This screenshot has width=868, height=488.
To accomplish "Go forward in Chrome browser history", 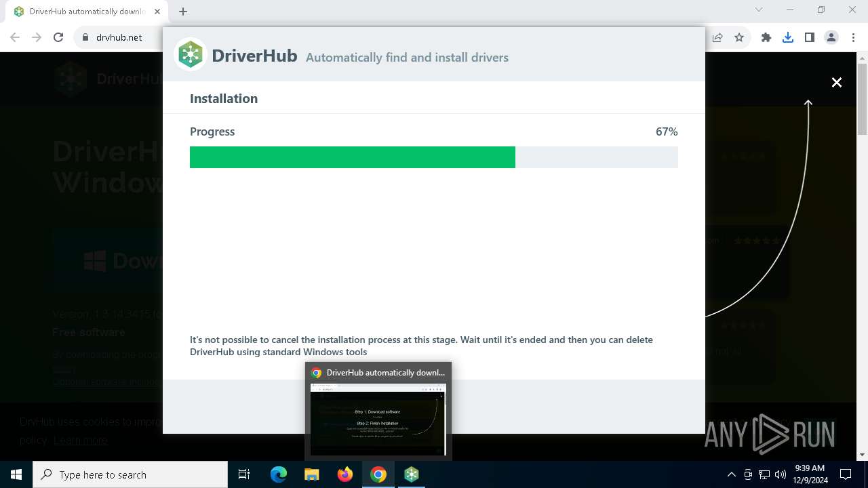I will [x=37, y=37].
